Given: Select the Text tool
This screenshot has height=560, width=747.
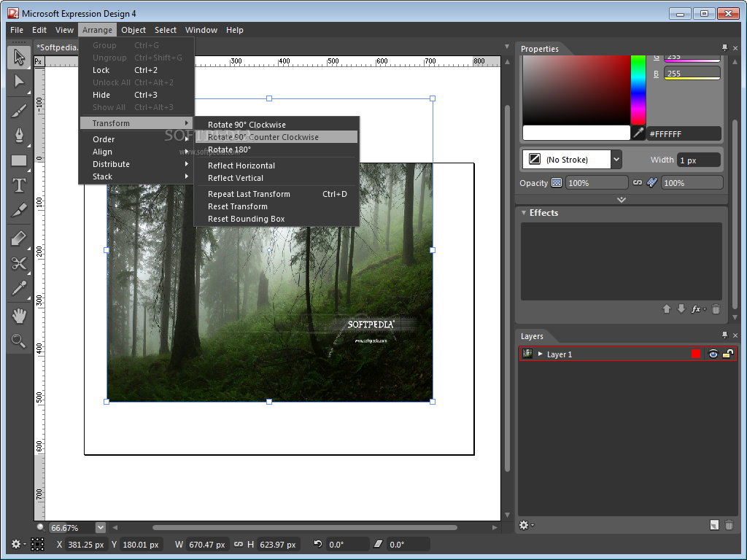Looking at the screenshot, I should (x=19, y=185).
